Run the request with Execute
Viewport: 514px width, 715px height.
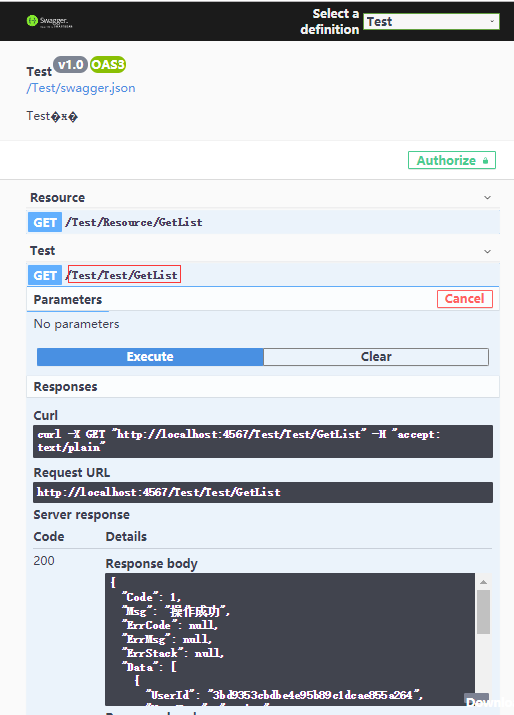click(x=150, y=357)
